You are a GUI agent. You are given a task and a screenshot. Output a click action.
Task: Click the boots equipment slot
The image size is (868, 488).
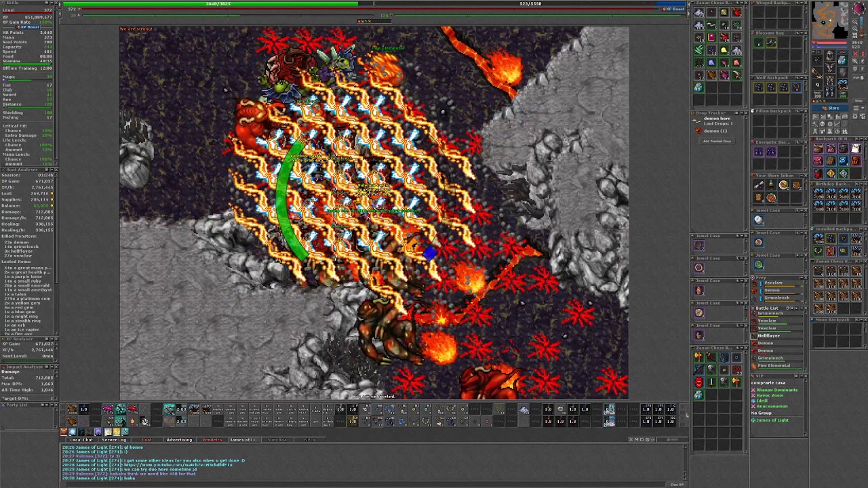pyautogui.click(x=829, y=92)
